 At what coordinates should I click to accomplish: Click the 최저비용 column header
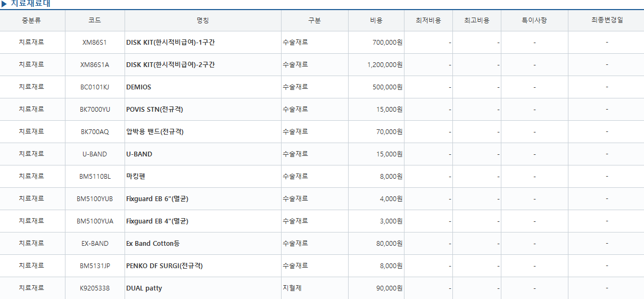428,21
